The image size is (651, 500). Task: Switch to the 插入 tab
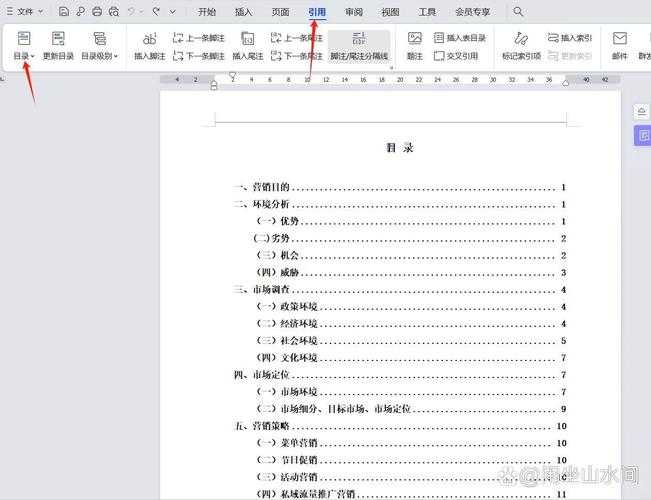tap(244, 12)
